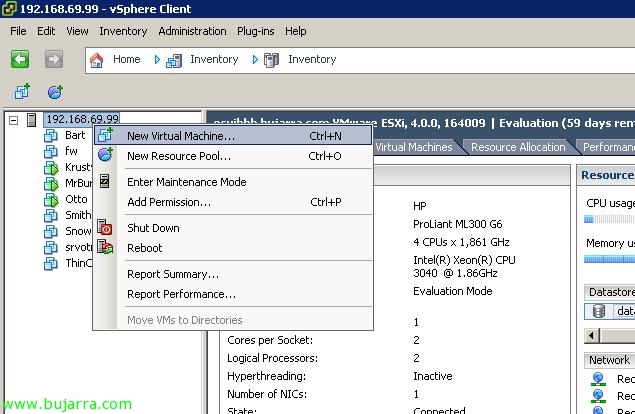Switch to the Virtual Machines tab
The image size is (635, 414).
click(x=414, y=147)
